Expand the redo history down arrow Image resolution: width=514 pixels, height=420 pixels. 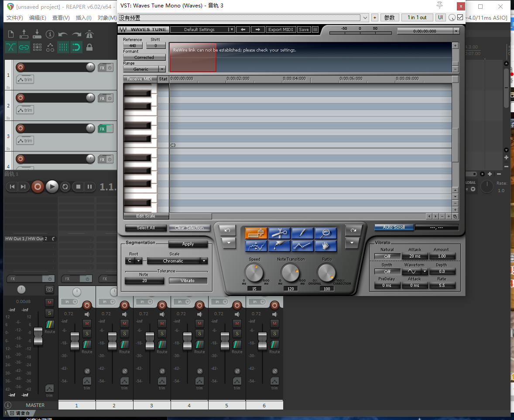pyautogui.click(x=352, y=243)
